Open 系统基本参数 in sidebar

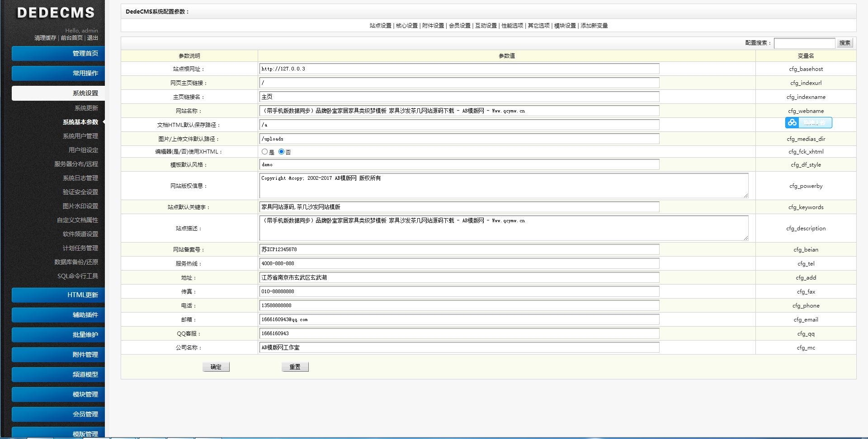pyautogui.click(x=80, y=122)
